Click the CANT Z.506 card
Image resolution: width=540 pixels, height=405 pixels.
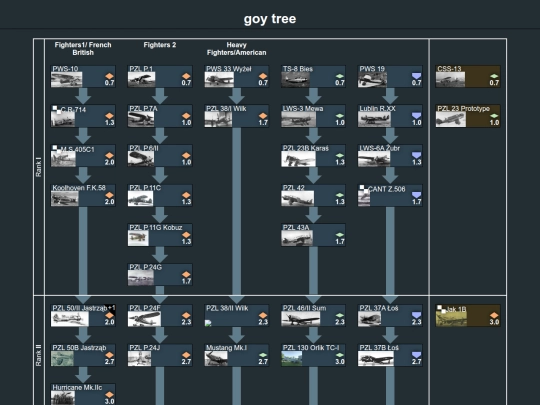[x=390, y=195]
